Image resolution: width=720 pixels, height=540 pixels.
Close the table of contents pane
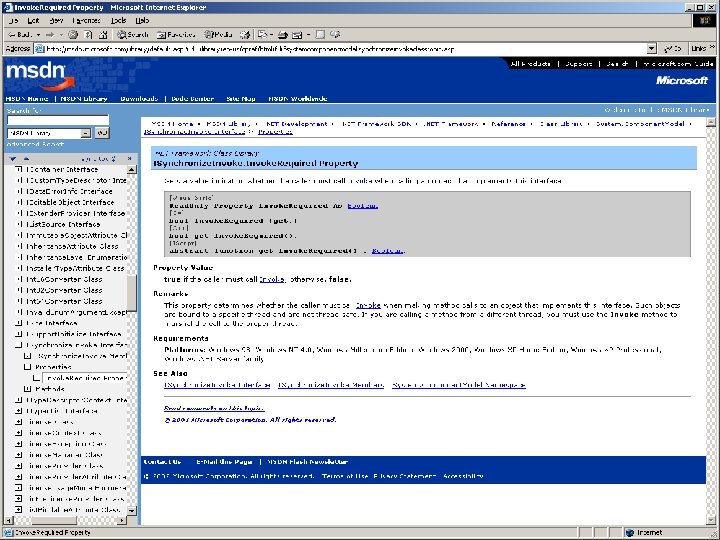pos(129,159)
